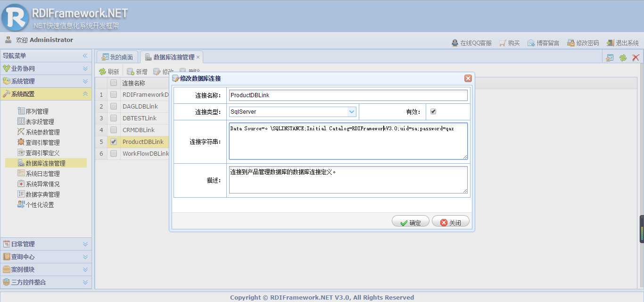Uncheck the ProductDBLink row checkbox

tap(114, 142)
